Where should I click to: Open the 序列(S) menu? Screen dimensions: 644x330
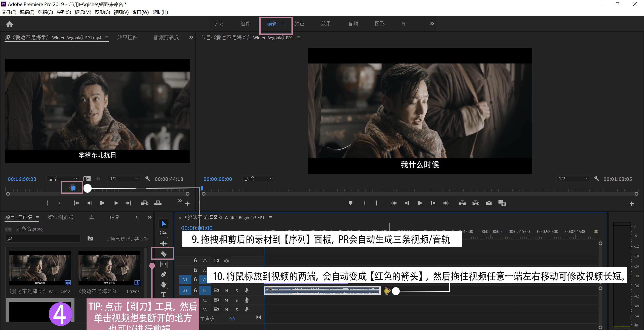[64, 12]
